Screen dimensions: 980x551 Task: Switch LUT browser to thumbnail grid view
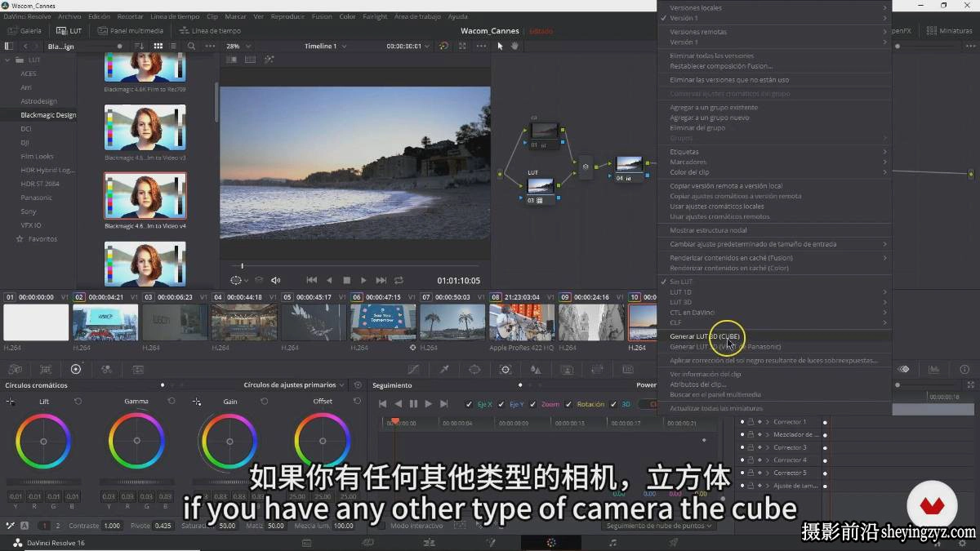(158, 47)
